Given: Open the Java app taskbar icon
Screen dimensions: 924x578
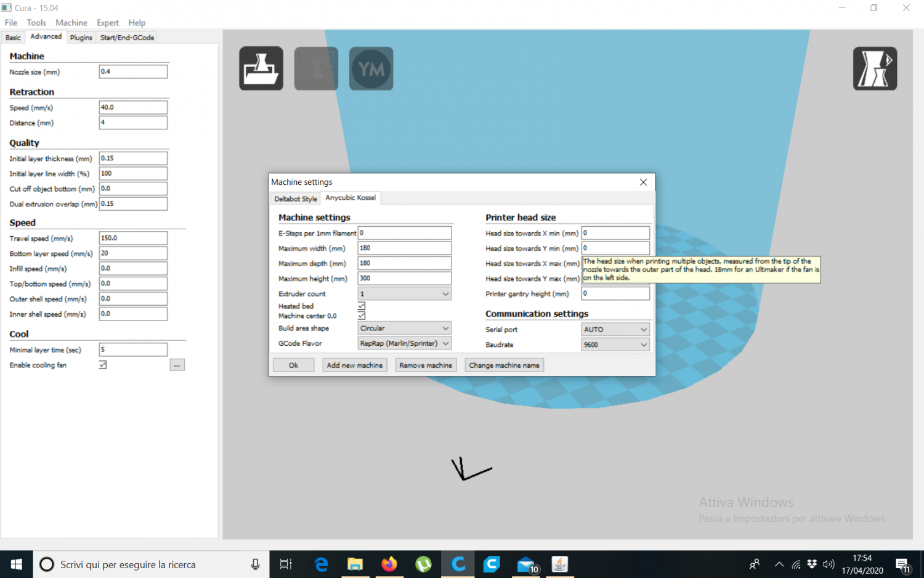Looking at the screenshot, I should coord(560,564).
